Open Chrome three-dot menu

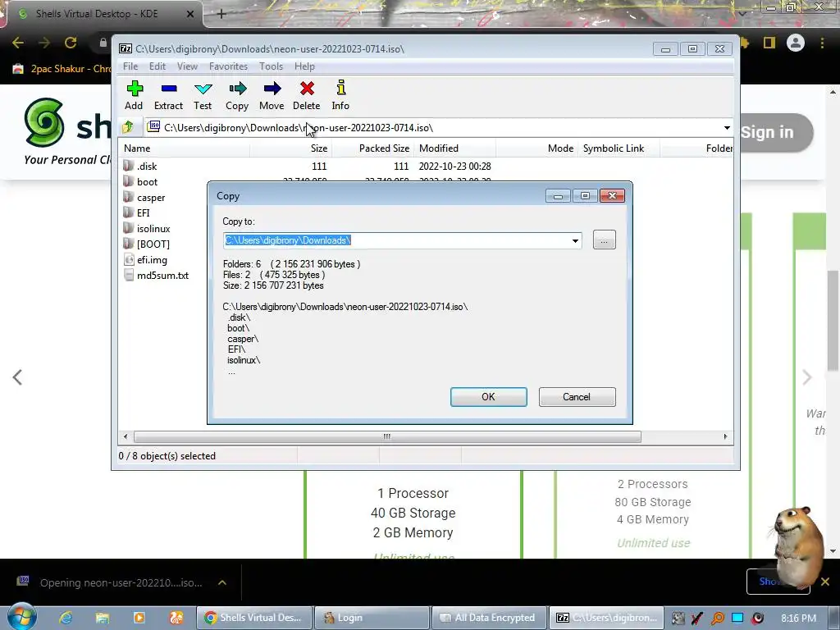click(x=822, y=43)
